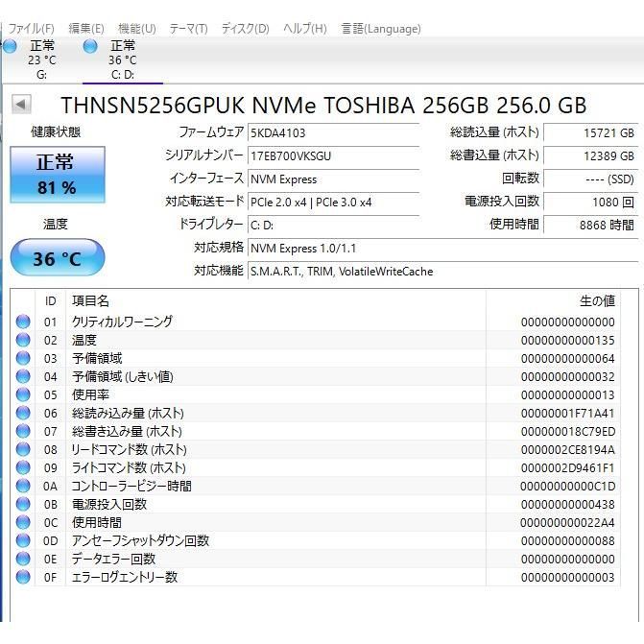
Task: Click the drive letter field C: D:
Action: click(x=333, y=225)
